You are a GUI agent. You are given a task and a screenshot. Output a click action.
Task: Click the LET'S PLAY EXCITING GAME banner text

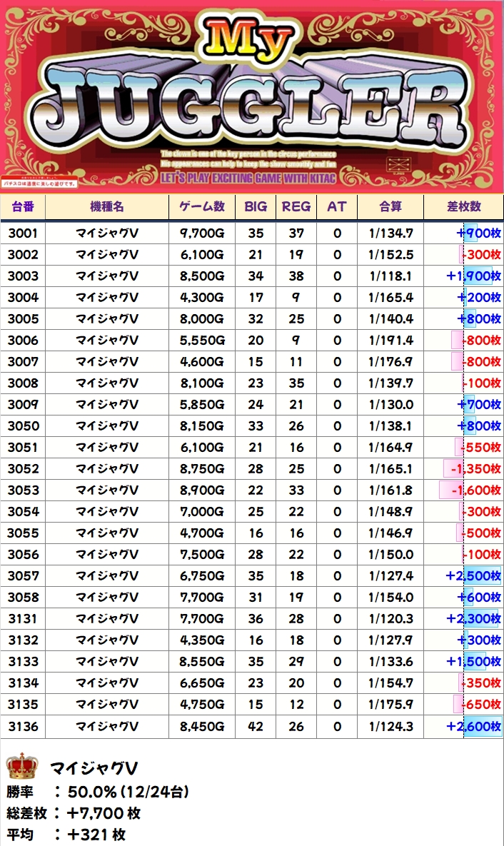[x=248, y=178]
